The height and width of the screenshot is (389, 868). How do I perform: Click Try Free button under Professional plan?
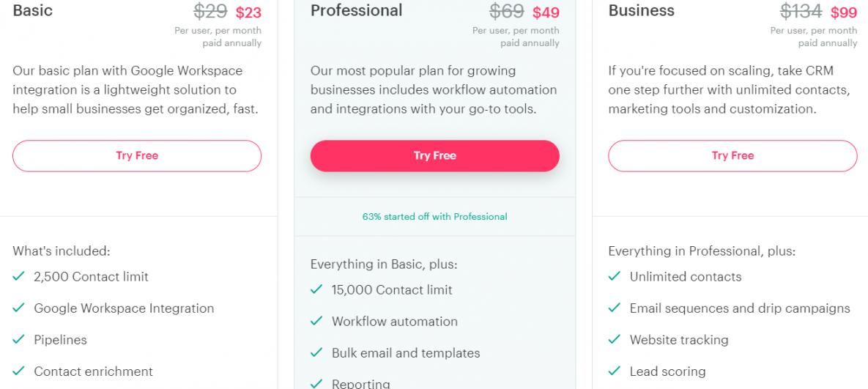pyautogui.click(x=434, y=156)
